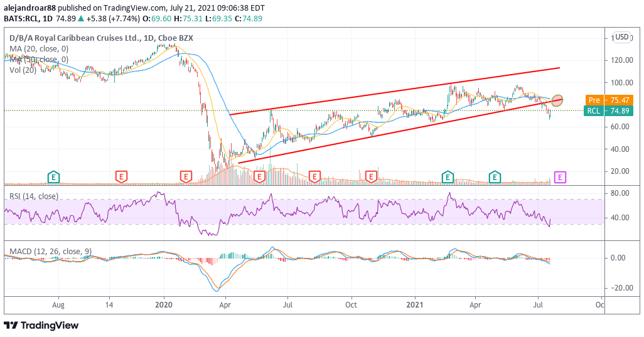Click the red earnings marker between Apr and Jul 2020

coord(259,178)
